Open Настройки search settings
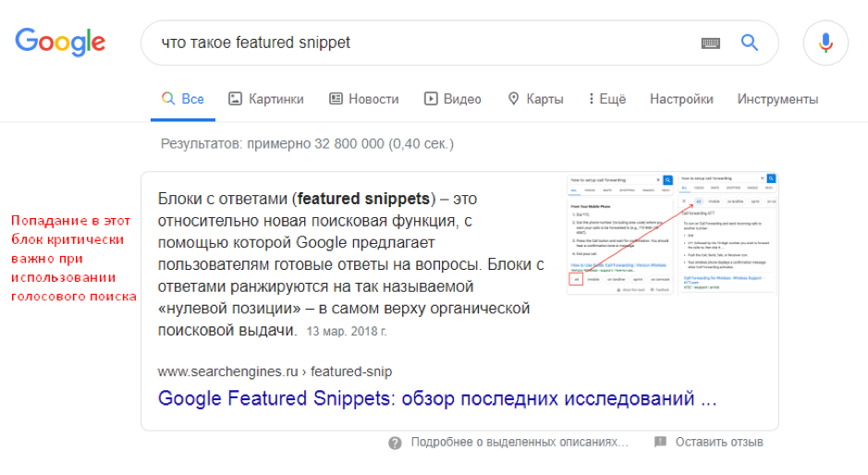This screenshot has width=868, height=475. [x=681, y=99]
